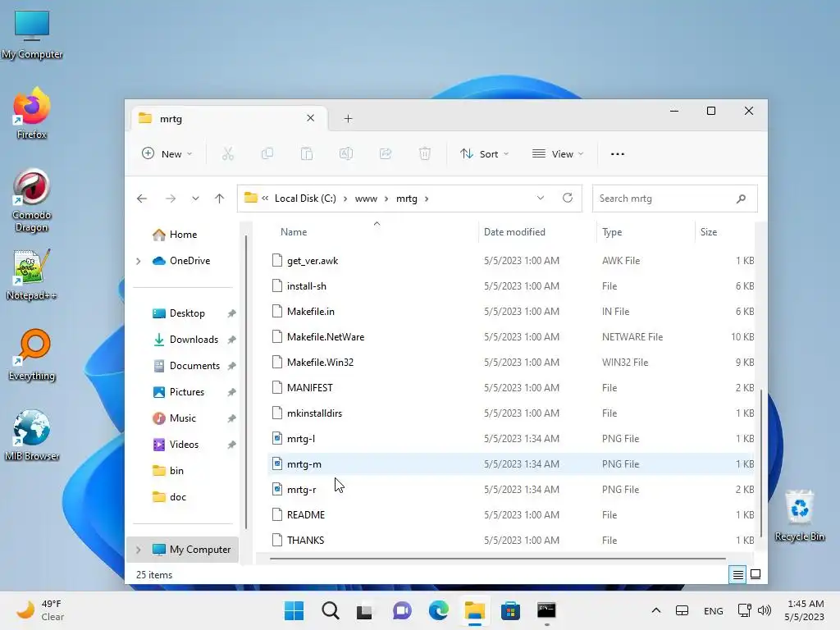The height and width of the screenshot is (630, 840).
Task: Switch to large thumbnails view icon
Action: point(756,574)
